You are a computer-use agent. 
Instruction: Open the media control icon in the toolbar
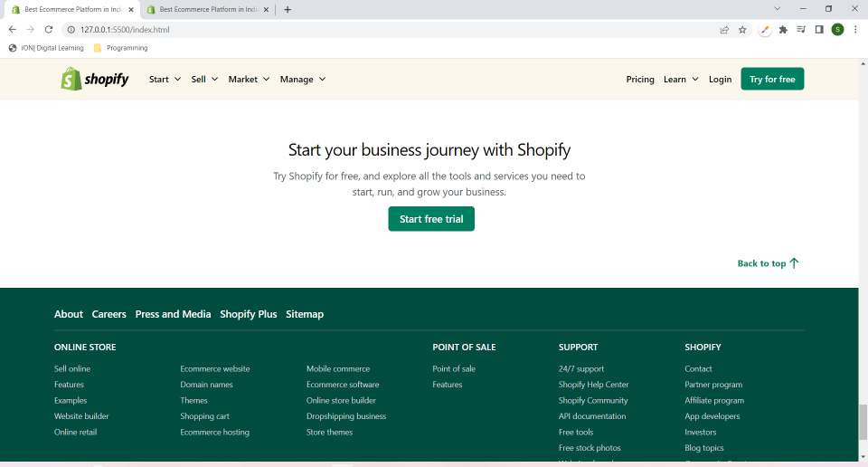[x=801, y=29]
